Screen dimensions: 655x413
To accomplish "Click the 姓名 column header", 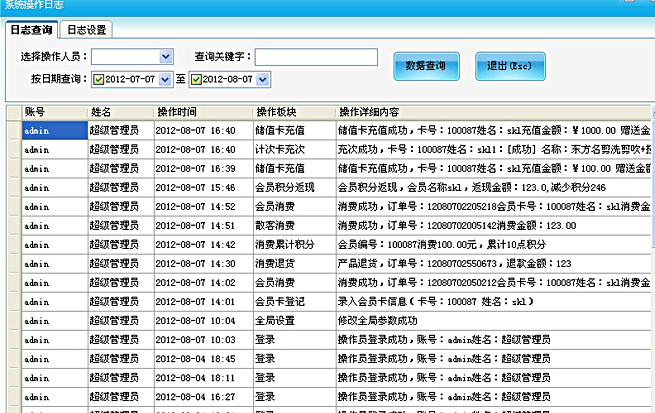I will [x=118, y=111].
